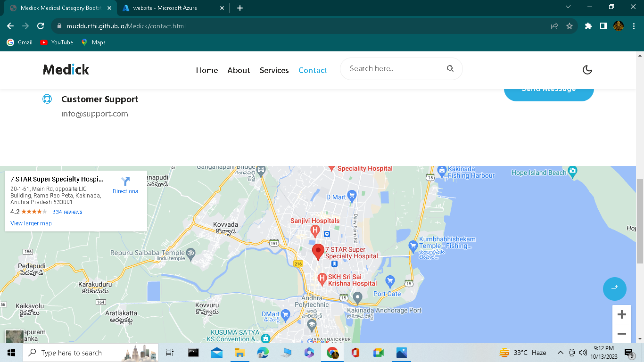Zoom in with the map plus icon
The height and width of the screenshot is (362, 644).
(x=621, y=314)
